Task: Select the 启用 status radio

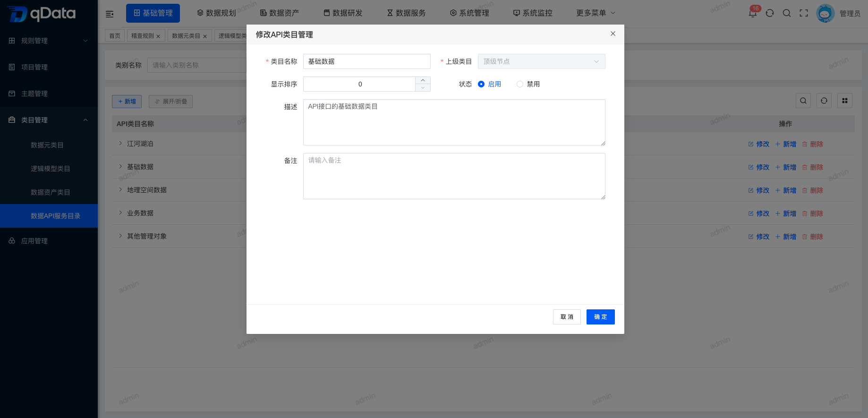Action: click(481, 84)
